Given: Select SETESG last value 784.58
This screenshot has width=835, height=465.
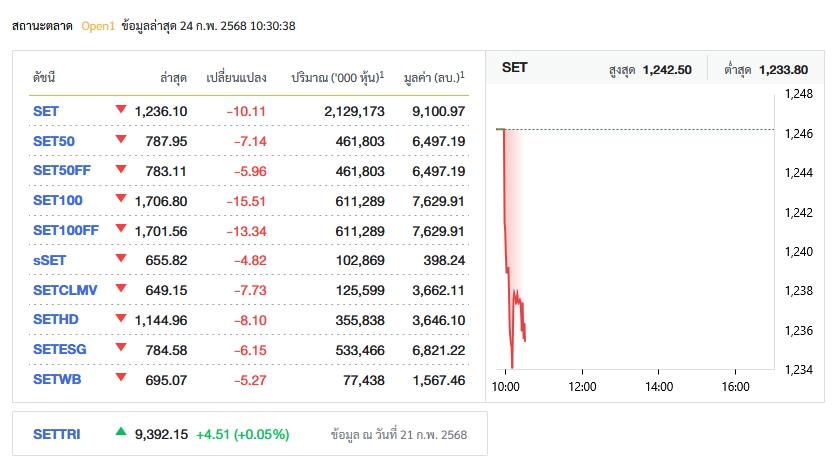Looking at the screenshot, I should pos(166,350).
